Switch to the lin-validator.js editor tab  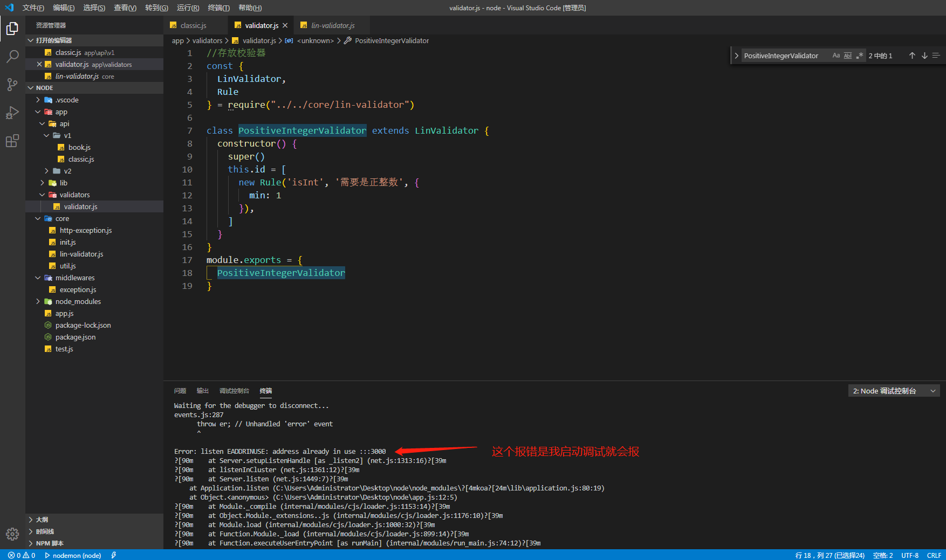[x=332, y=25]
